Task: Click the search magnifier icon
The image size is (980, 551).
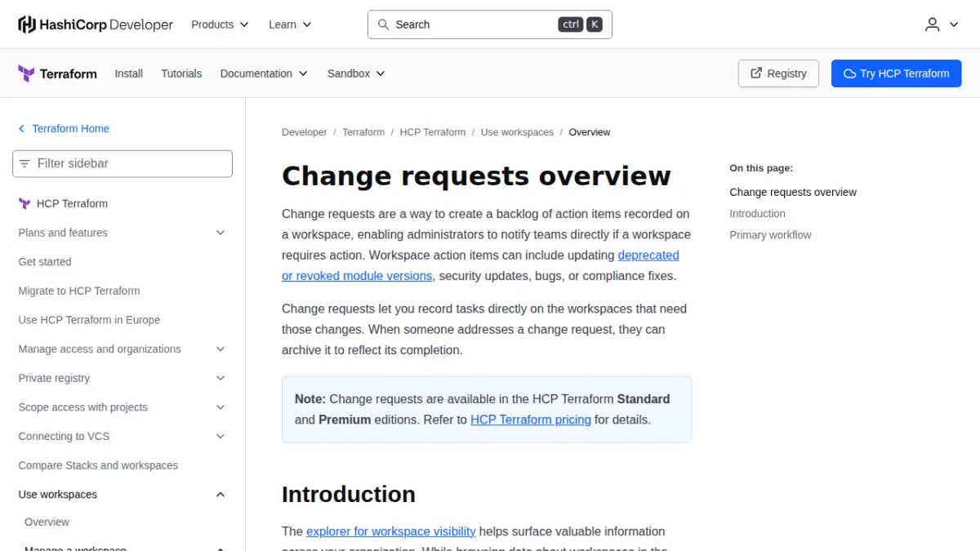Action: [383, 24]
